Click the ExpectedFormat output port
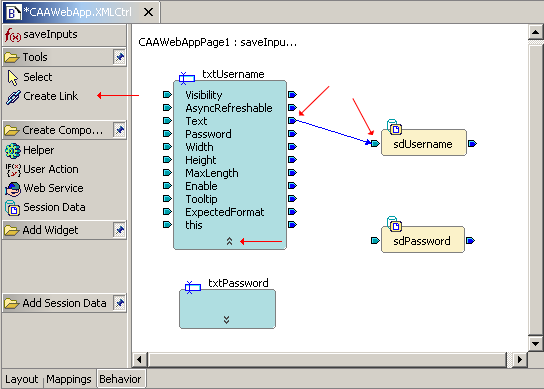Viewport: 544px width, 389px height. tap(292, 212)
